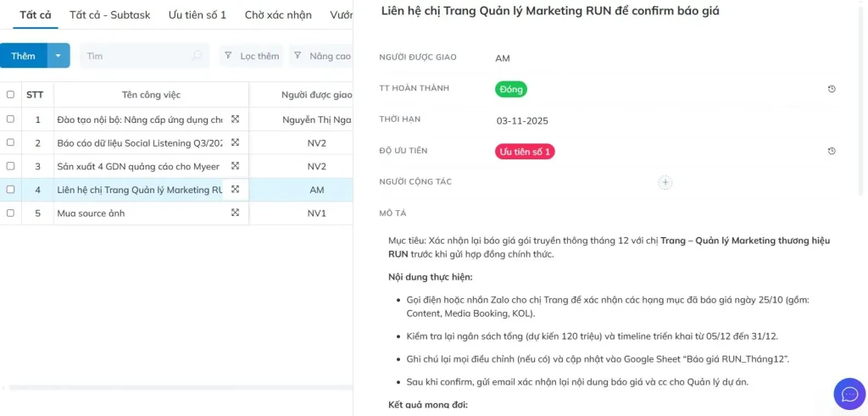Click the detail panel task title
This screenshot has height=416, width=868.
pyautogui.click(x=550, y=10)
